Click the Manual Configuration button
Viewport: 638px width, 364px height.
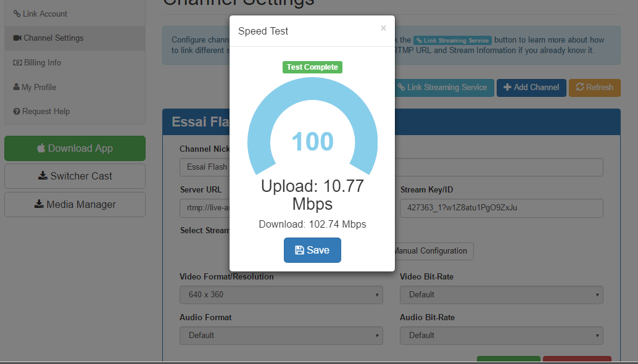(434, 251)
